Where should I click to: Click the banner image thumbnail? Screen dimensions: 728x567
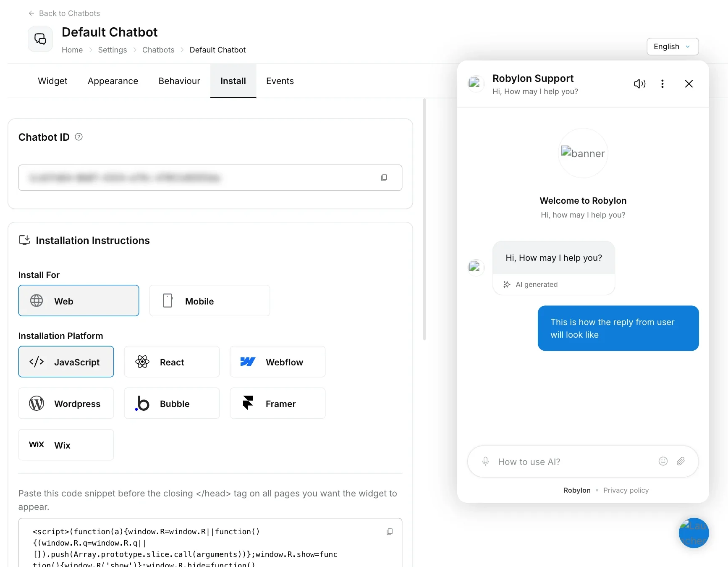pos(583,153)
